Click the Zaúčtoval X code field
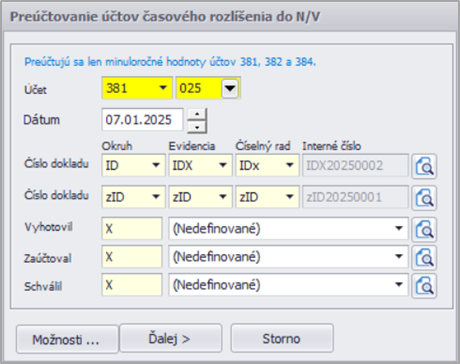 pyautogui.click(x=132, y=257)
